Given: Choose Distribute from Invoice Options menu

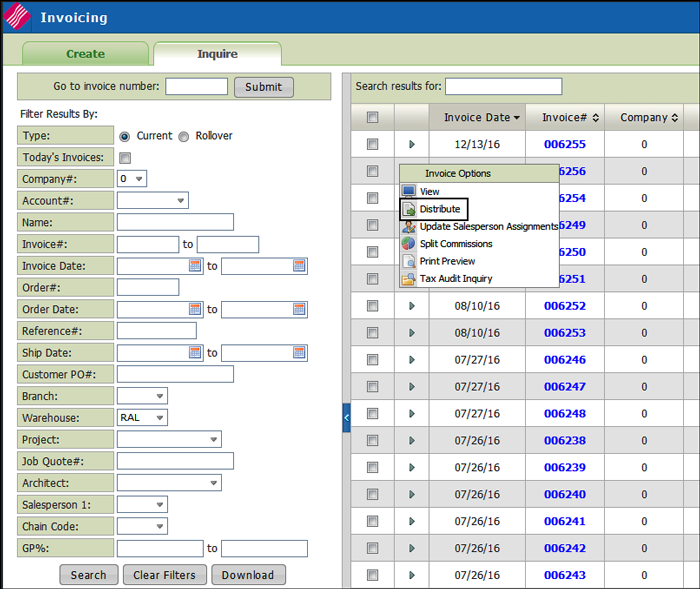Looking at the screenshot, I should pos(440,209).
